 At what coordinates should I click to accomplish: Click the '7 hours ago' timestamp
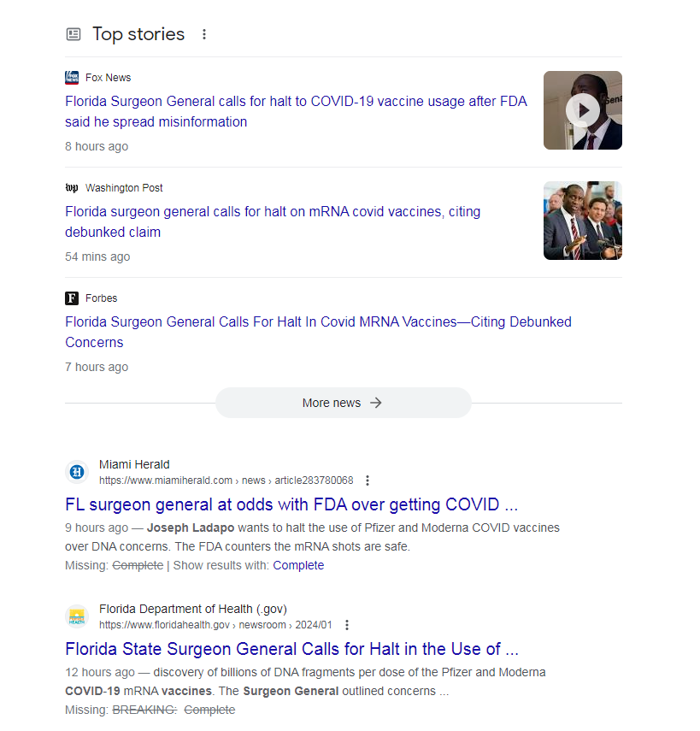97,368
